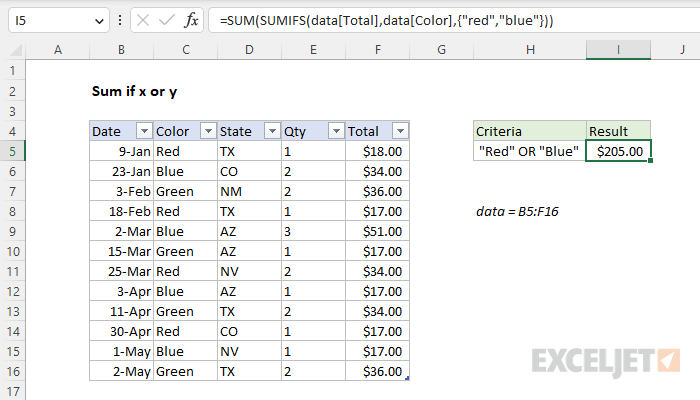The width and height of the screenshot is (700, 400).
Task: Click the "Sum if x or y" title cell
Action: (x=134, y=92)
